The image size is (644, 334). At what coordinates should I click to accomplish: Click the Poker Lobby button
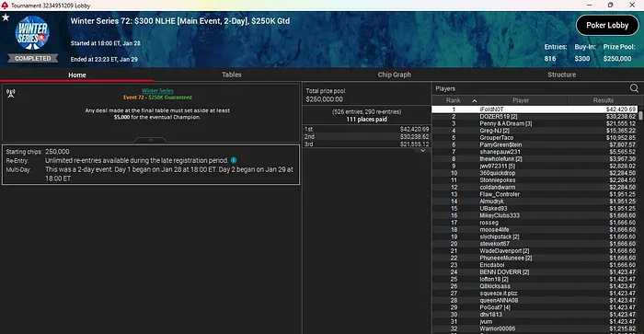(x=607, y=25)
